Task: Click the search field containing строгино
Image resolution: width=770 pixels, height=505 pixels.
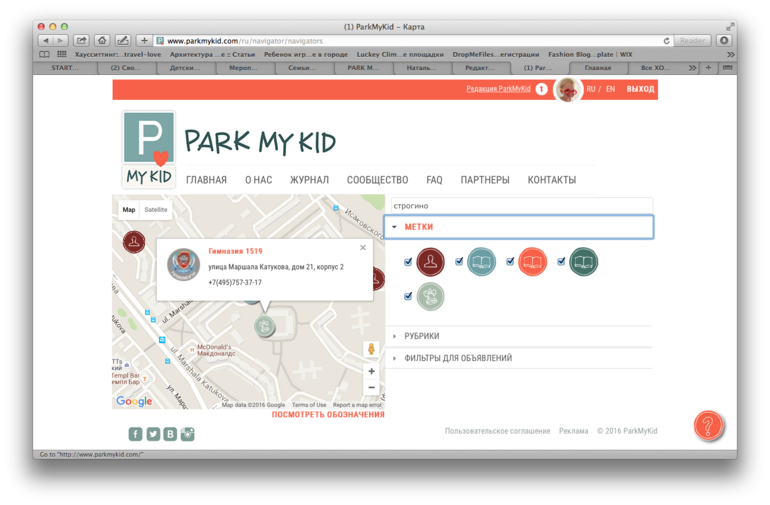Action: pos(520,205)
